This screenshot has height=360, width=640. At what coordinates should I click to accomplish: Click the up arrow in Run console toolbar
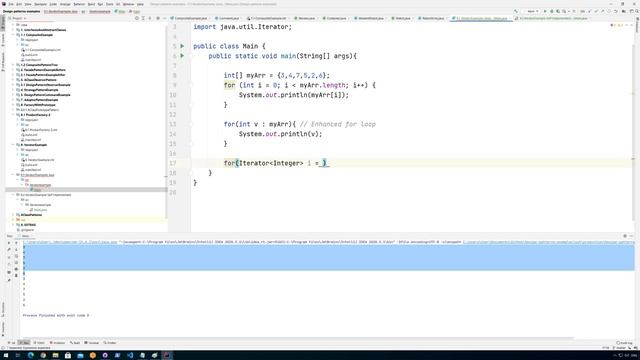pyautogui.click(x=16, y=243)
